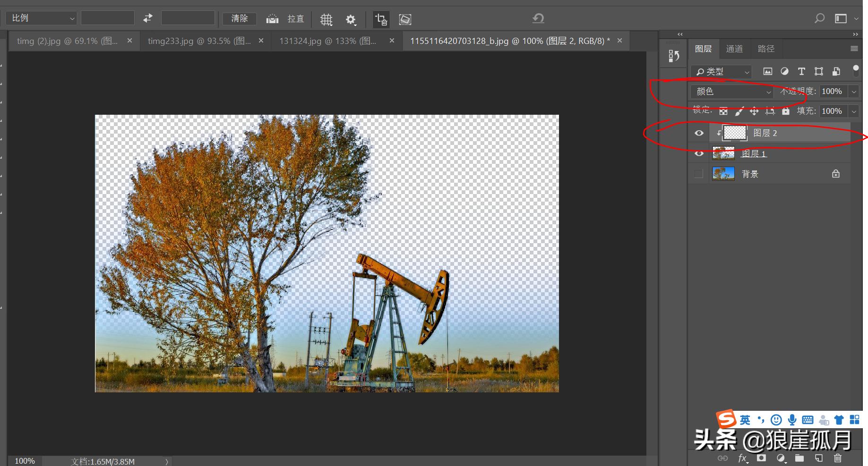
Task: Open the layer styles fx menu
Action: 743,458
